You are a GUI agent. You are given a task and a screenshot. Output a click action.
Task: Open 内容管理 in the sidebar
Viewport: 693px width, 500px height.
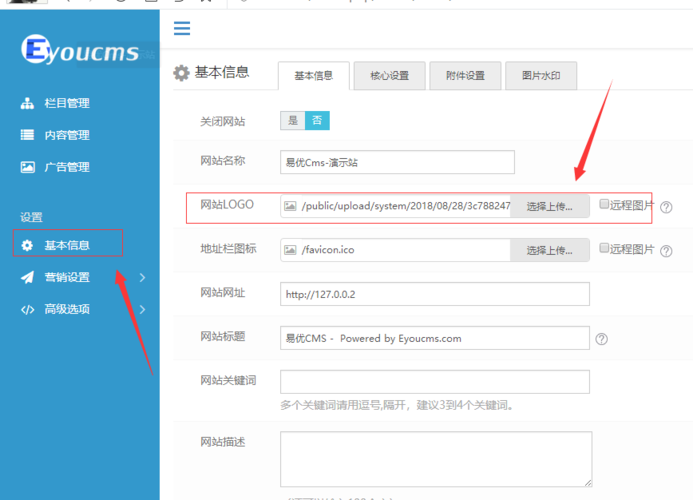coord(67,135)
